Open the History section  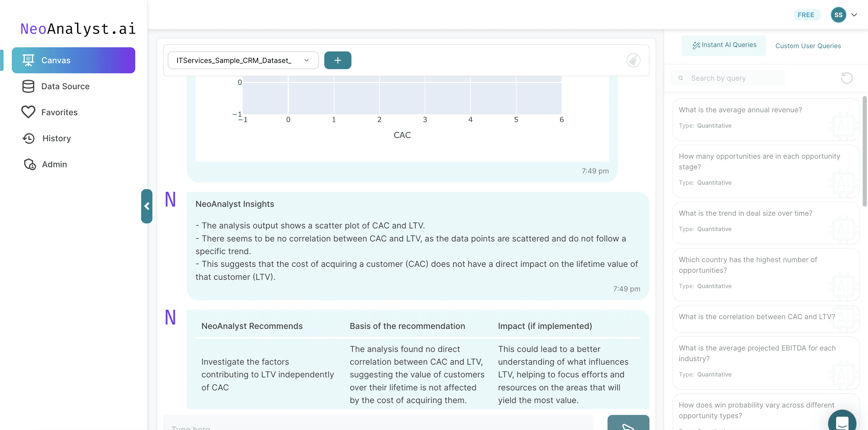pos(56,138)
